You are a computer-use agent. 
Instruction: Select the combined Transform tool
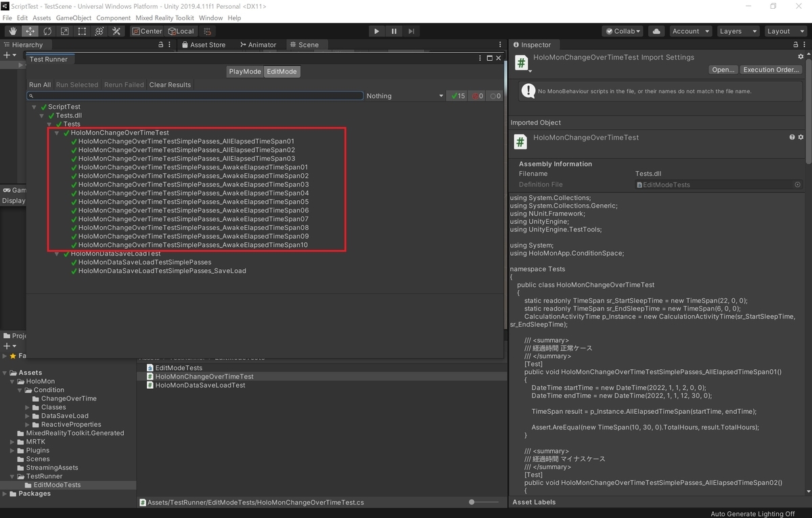99,31
